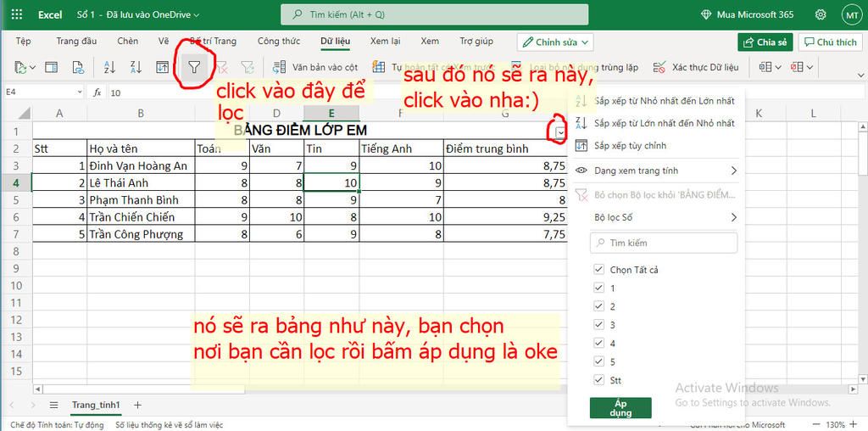Uncheck the Stt filter checkbox

pos(598,380)
